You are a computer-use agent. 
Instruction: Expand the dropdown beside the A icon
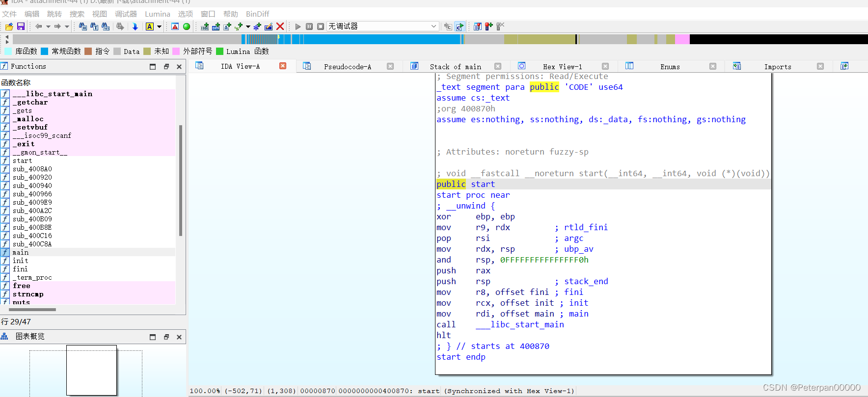[x=160, y=26]
